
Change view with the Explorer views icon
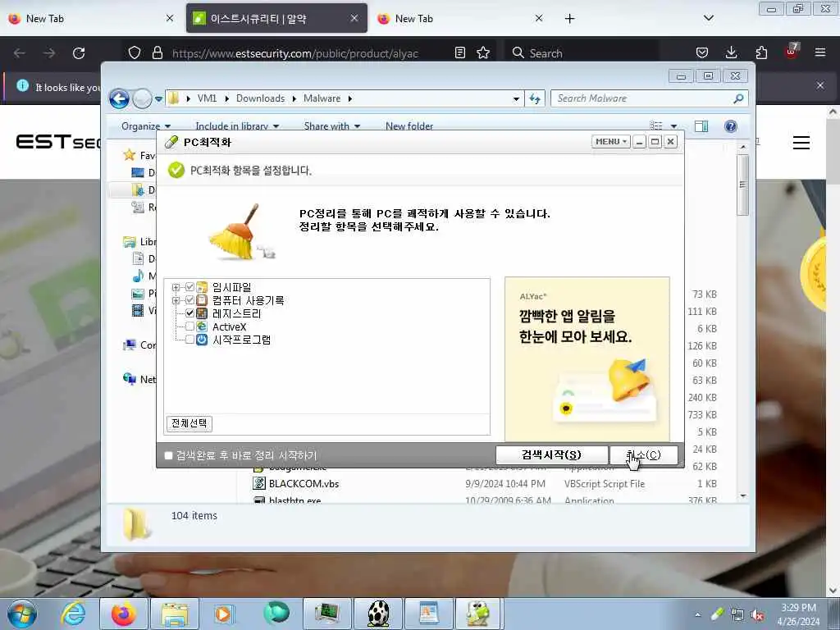point(656,126)
